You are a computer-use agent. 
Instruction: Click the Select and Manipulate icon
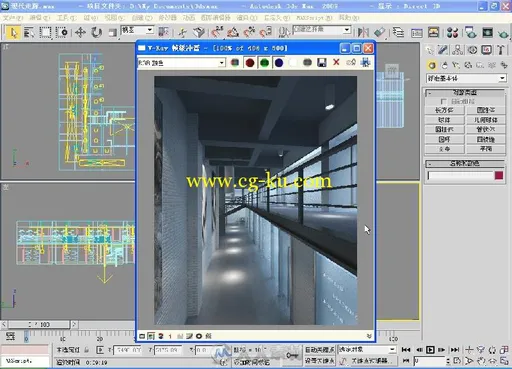182,32
